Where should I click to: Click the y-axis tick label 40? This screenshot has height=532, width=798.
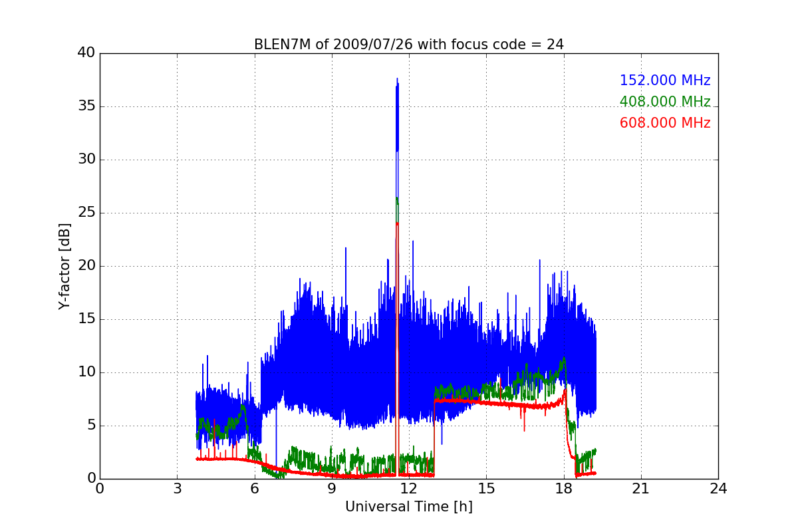(x=86, y=53)
